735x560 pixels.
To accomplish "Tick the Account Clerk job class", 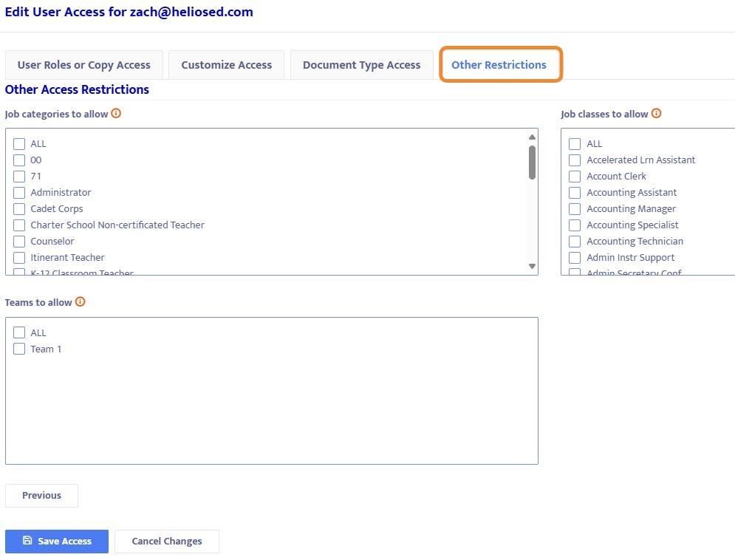I will [575, 177].
